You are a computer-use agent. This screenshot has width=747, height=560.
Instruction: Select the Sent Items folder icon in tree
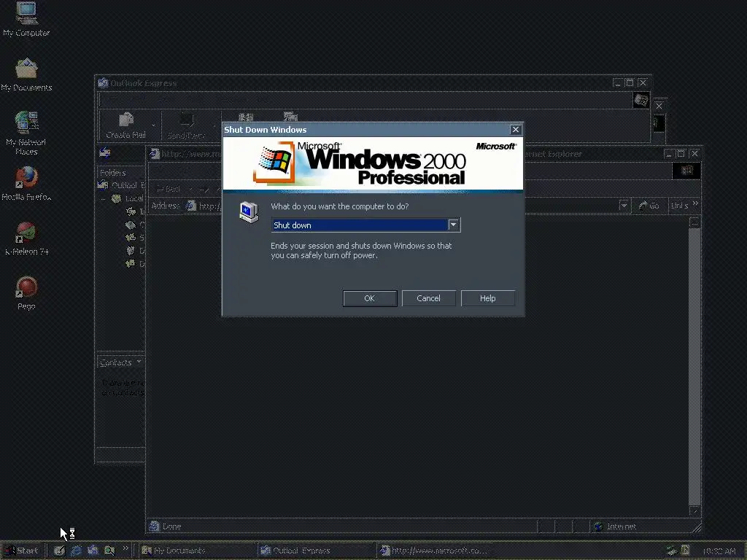(131, 237)
